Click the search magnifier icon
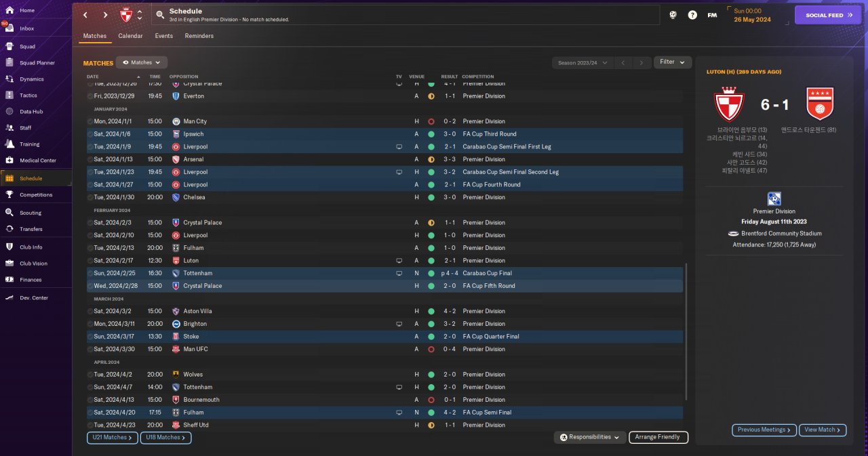The image size is (868, 456). 160,15
